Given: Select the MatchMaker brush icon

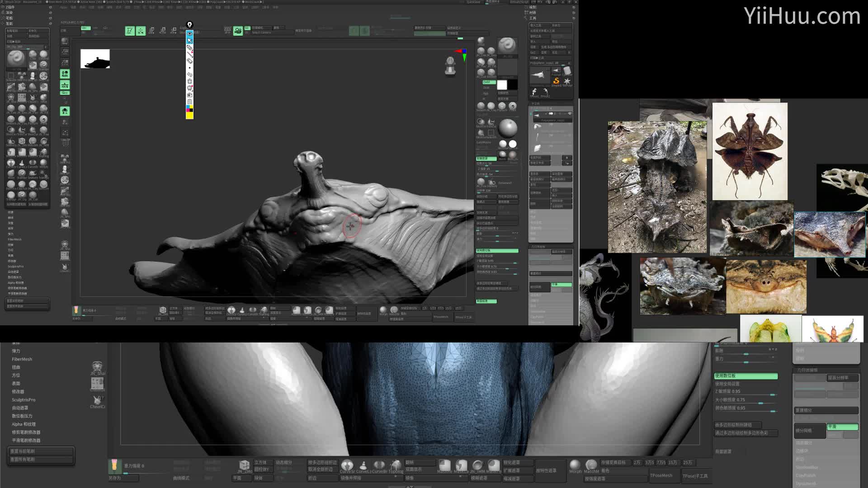Looking at the screenshot, I should point(591,465).
